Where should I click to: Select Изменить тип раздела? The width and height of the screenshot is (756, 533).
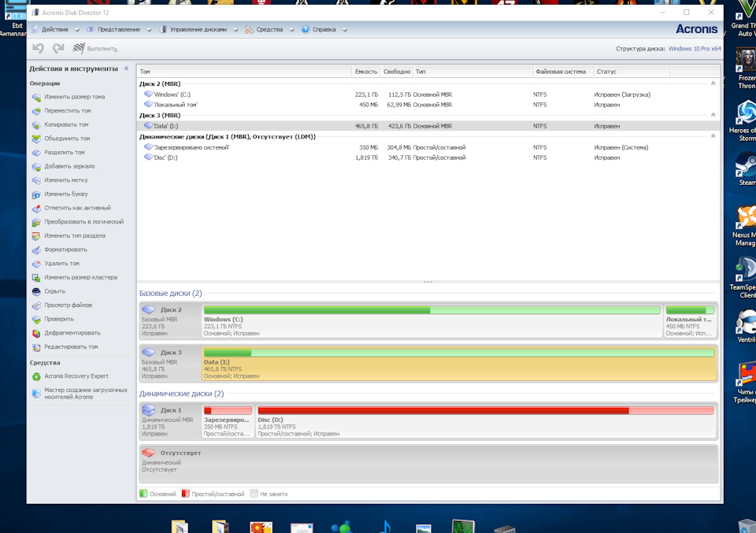pyautogui.click(x=69, y=236)
